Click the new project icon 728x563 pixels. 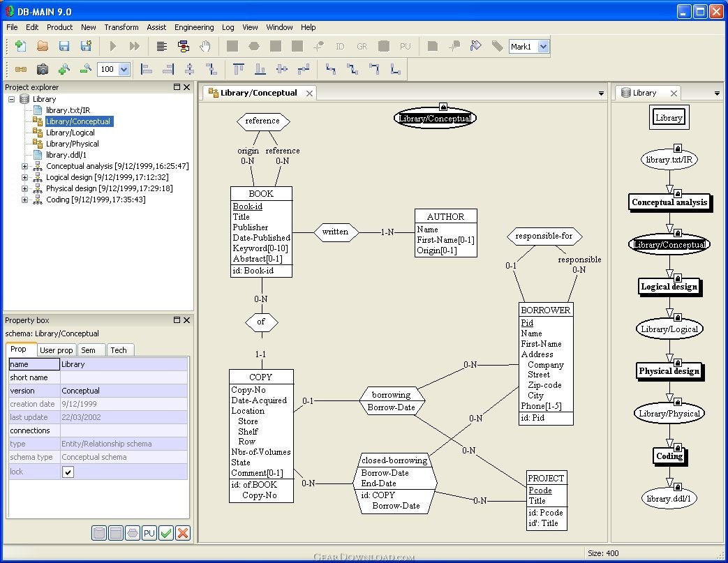(x=20, y=46)
